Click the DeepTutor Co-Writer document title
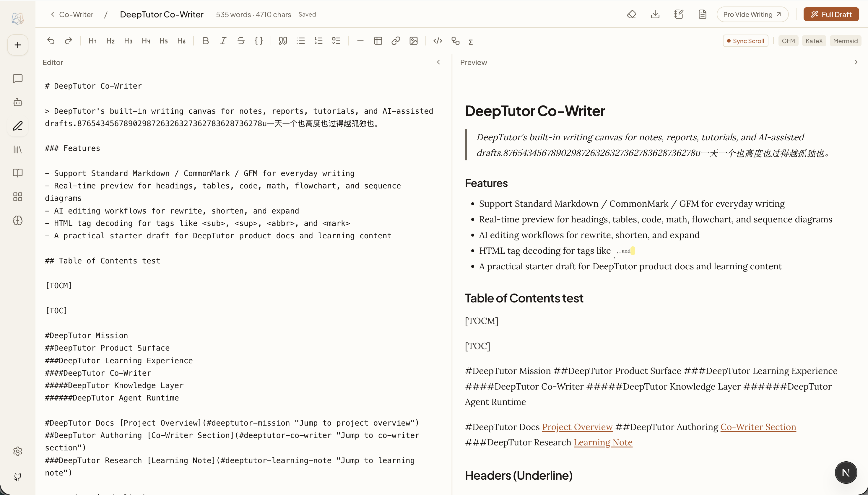 tap(162, 14)
